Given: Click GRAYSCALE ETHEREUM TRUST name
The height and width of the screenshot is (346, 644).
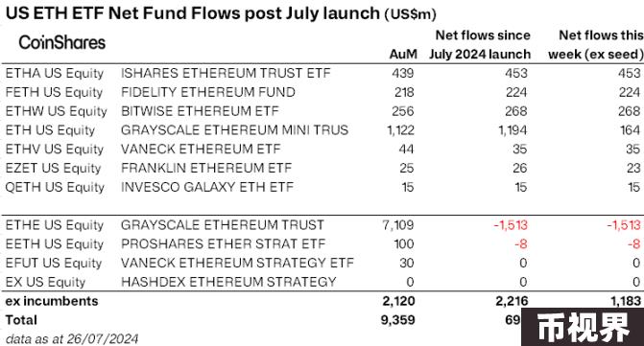Looking at the screenshot, I should tap(223, 225).
